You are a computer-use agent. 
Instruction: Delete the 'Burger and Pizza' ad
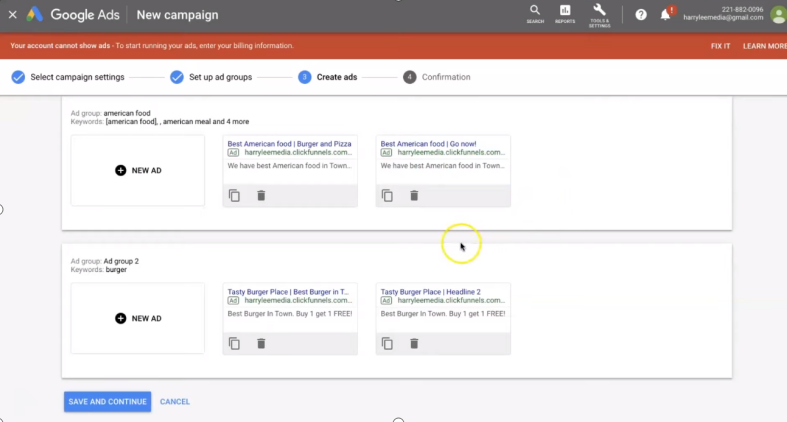[261, 196]
